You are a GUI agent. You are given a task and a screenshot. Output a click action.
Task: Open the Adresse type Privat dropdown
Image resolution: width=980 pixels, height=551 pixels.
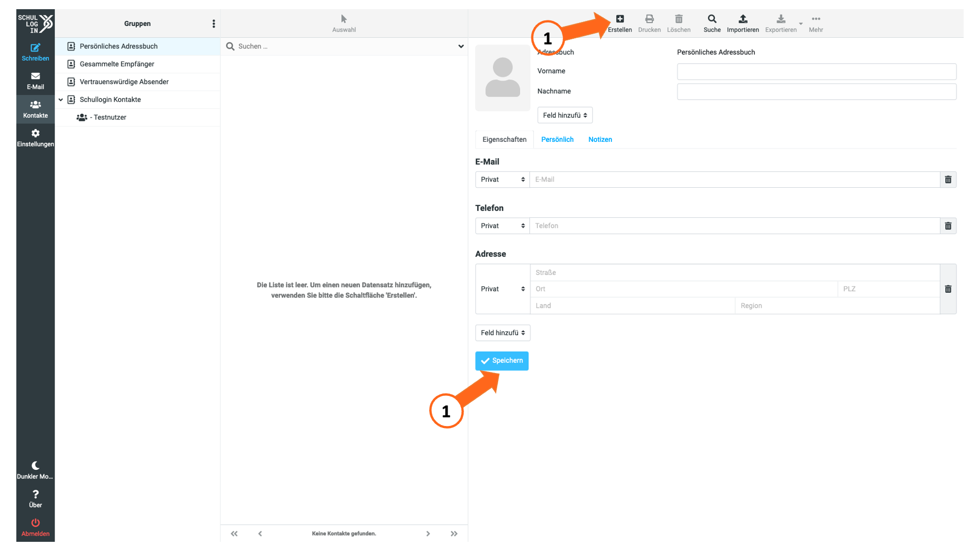pyautogui.click(x=502, y=289)
